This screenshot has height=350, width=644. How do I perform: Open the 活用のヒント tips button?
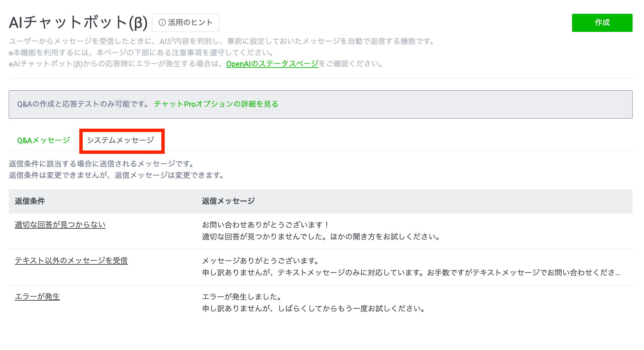pyautogui.click(x=186, y=23)
